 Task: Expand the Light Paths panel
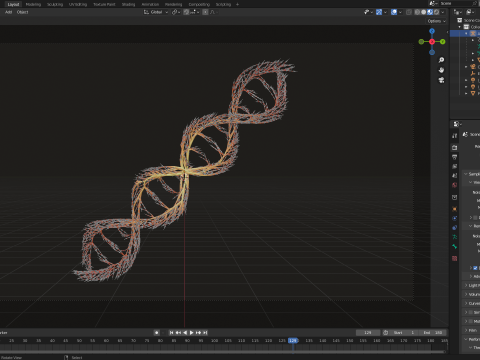pos(466,285)
